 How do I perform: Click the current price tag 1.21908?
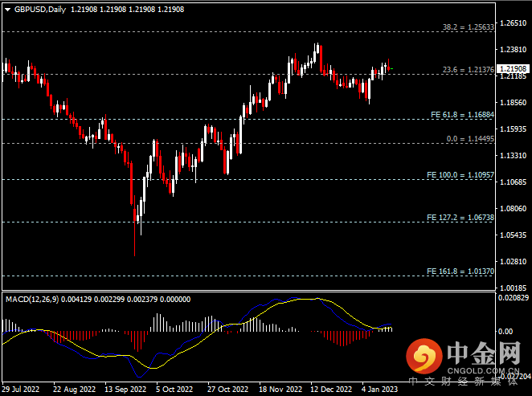coord(514,69)
